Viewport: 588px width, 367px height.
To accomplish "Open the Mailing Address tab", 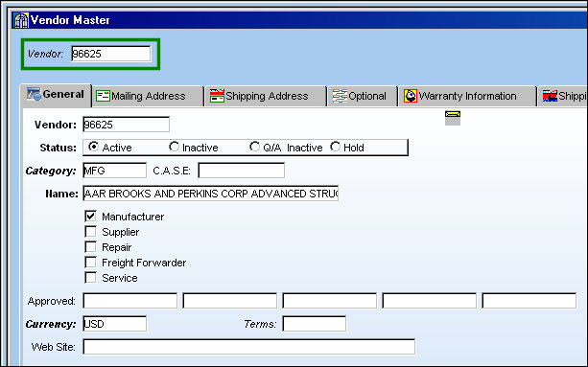I will click(x=148, y=96).
